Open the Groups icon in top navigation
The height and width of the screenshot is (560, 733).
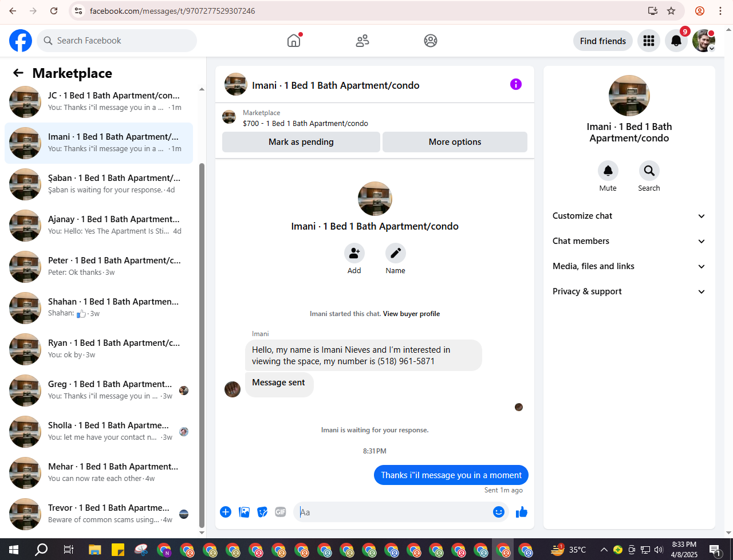tap(431, 41)
